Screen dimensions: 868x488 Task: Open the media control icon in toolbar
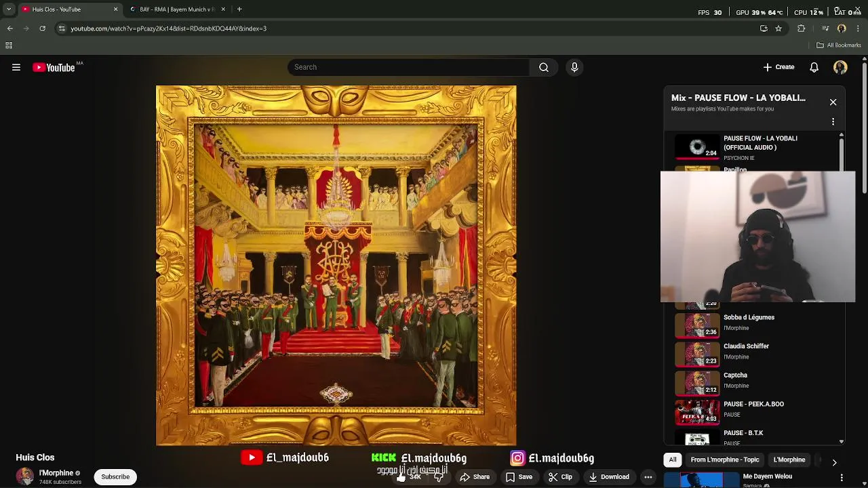pos(825,28)
